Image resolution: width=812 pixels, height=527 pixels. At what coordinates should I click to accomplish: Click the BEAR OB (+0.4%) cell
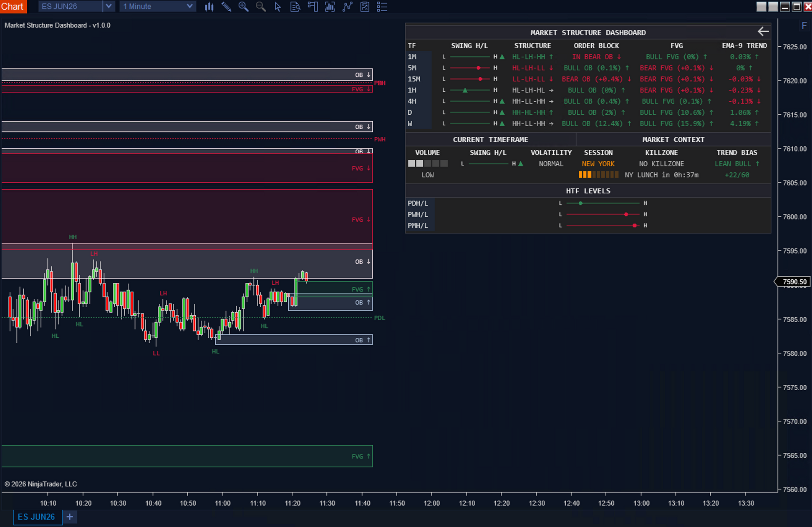(x=596, y=79)
